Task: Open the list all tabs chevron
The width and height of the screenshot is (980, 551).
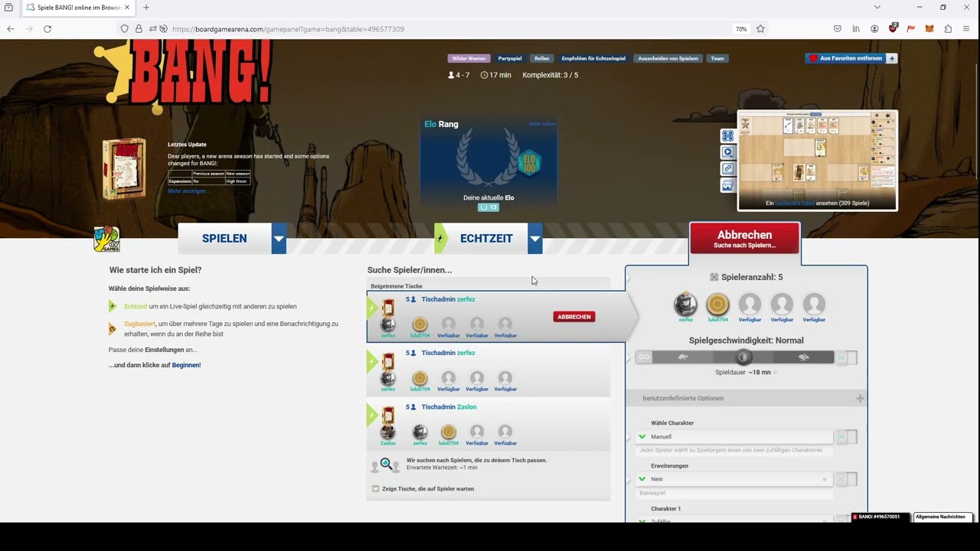Action: tap(877, 8)
